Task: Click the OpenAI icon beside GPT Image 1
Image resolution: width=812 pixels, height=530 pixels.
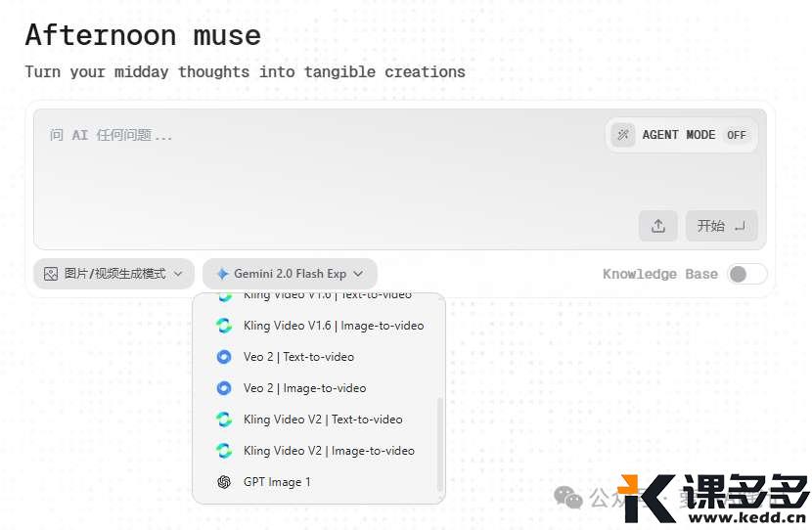Action: point(224,482)
